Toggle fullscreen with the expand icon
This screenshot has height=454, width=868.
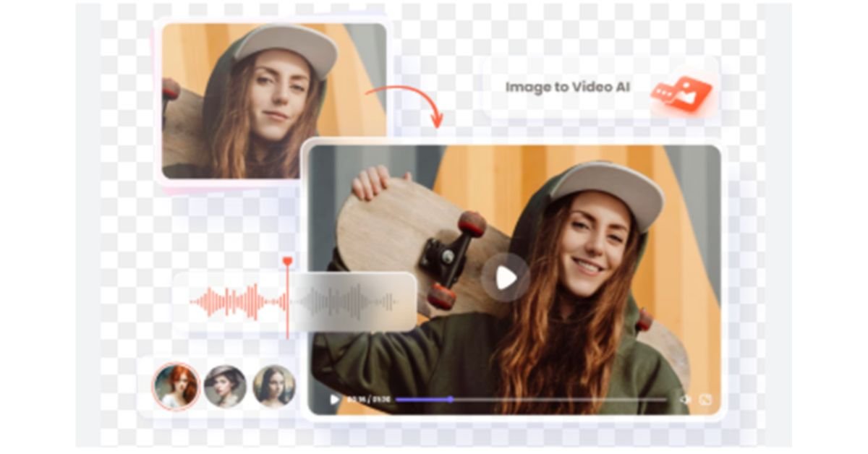pos(705,398)
